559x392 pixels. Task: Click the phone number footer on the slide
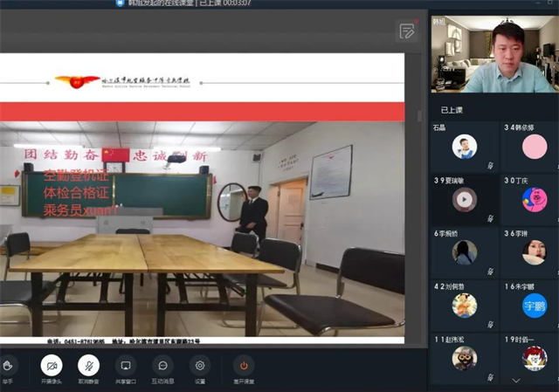tap(76, 341)
